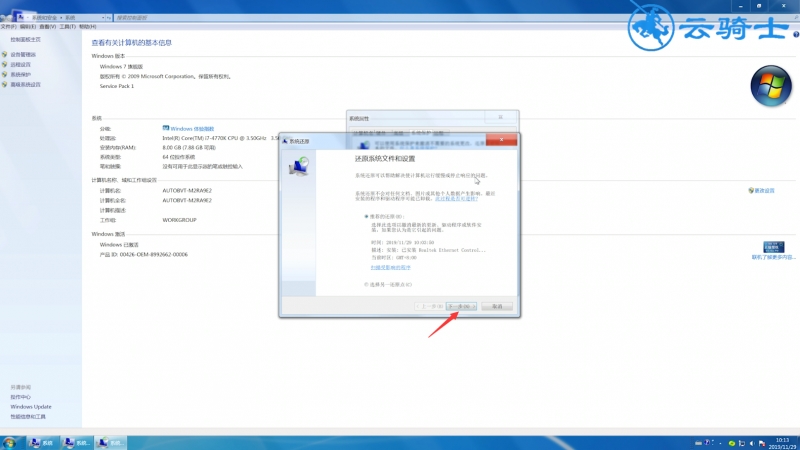
Task: Click the 更改设置 link
Action: 764,191
